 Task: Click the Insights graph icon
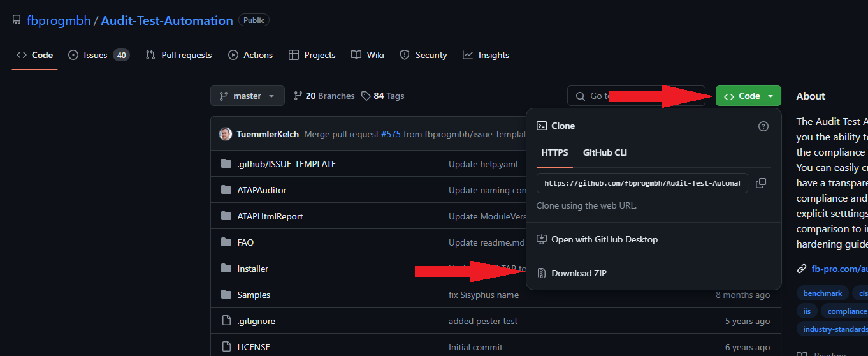(x=468, y=55)
